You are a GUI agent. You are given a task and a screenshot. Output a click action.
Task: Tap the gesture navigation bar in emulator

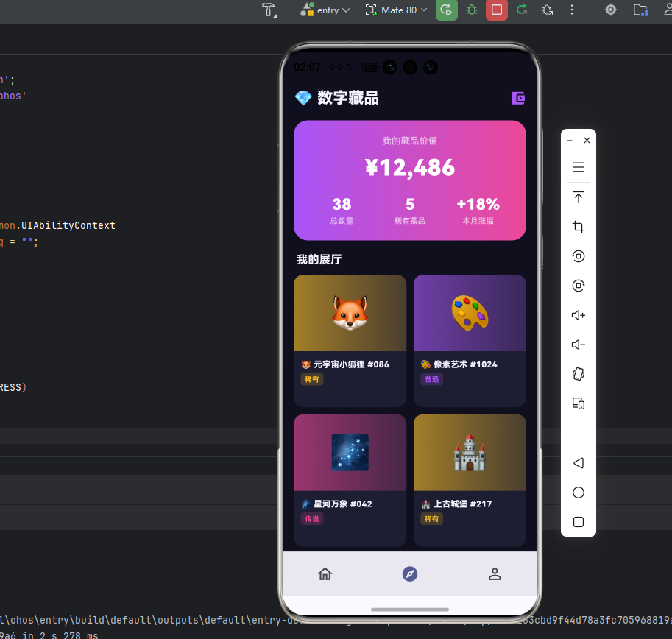point(410,610)
